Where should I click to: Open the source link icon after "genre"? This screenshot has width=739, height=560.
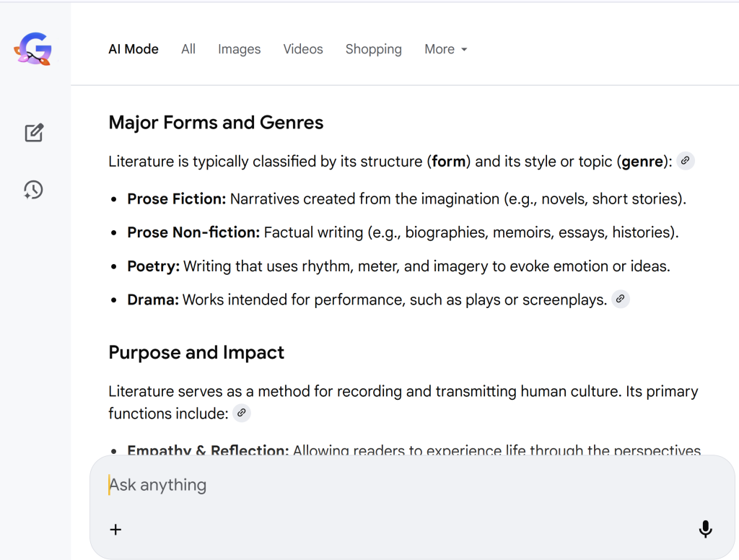pyautogui.click(x=686, y=161)
